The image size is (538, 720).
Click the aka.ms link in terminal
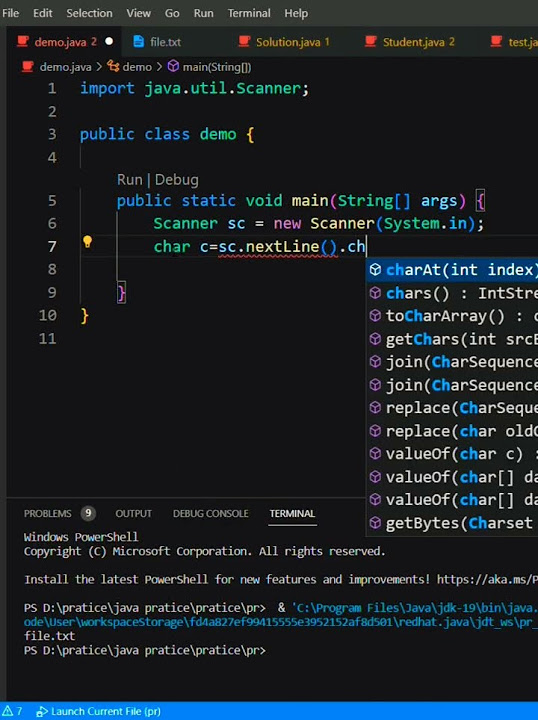487,579
